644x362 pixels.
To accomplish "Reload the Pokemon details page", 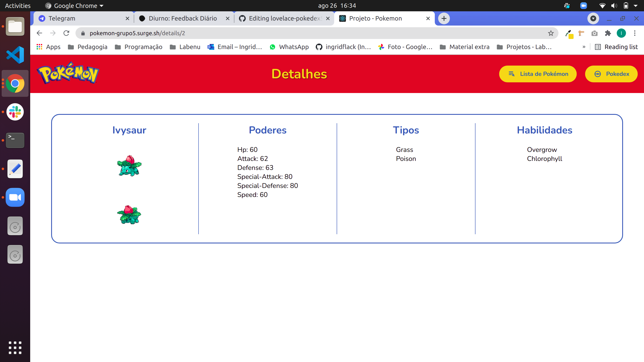I will (66, 33).
